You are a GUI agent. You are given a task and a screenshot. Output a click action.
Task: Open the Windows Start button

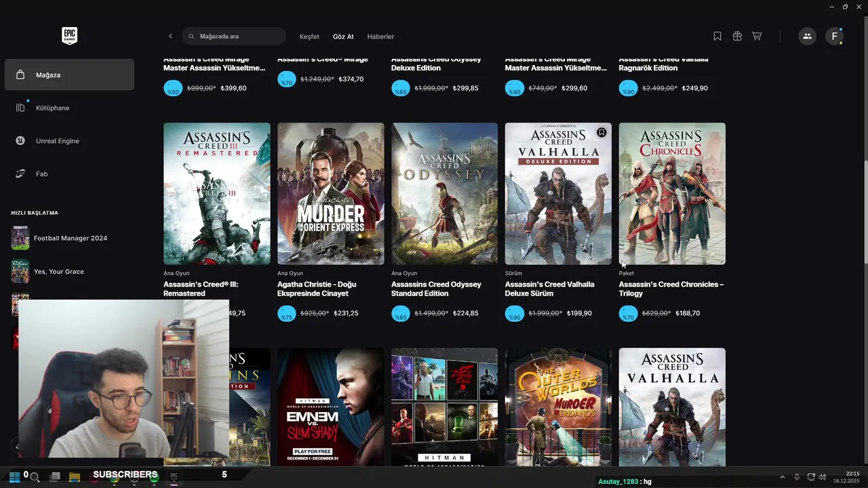pos(14,476)
